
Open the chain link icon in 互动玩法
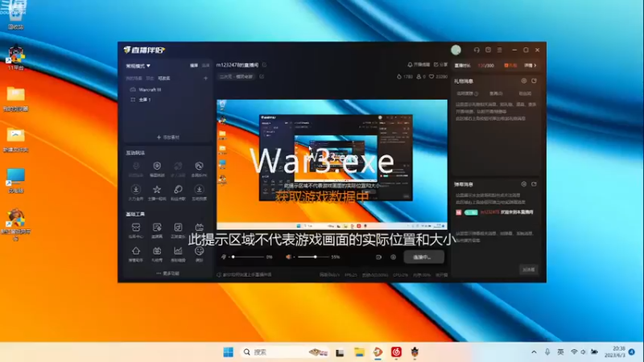[x=178, y=189]
